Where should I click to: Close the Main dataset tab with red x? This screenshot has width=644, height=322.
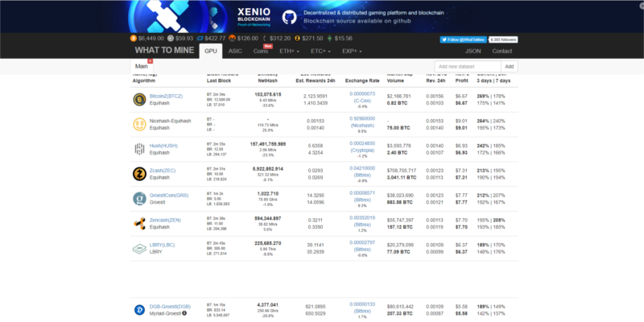[150, 61]
